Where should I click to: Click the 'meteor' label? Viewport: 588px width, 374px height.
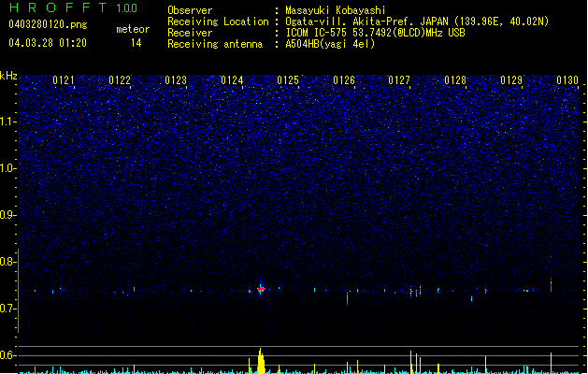133,29
